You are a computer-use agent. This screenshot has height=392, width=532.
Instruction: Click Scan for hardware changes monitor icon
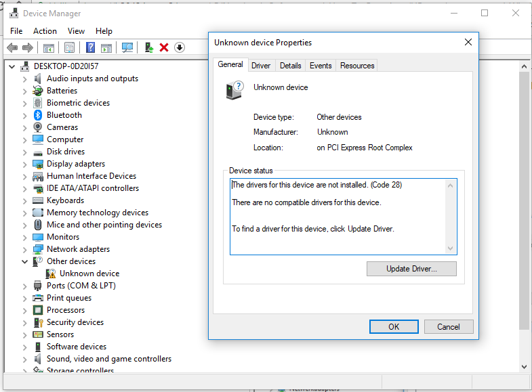(127, 47)
